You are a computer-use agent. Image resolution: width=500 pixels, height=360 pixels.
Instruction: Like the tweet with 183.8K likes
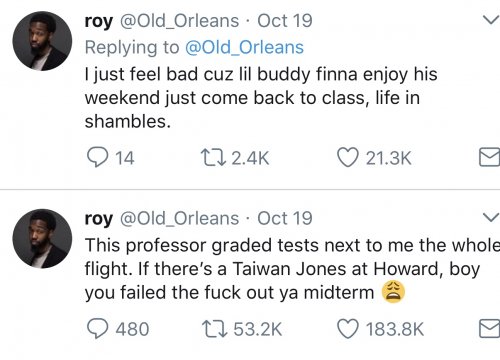[348, 329]
